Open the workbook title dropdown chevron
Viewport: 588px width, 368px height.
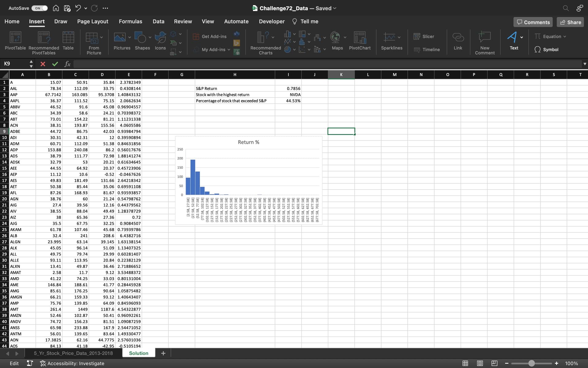click(x=335, y=8)
